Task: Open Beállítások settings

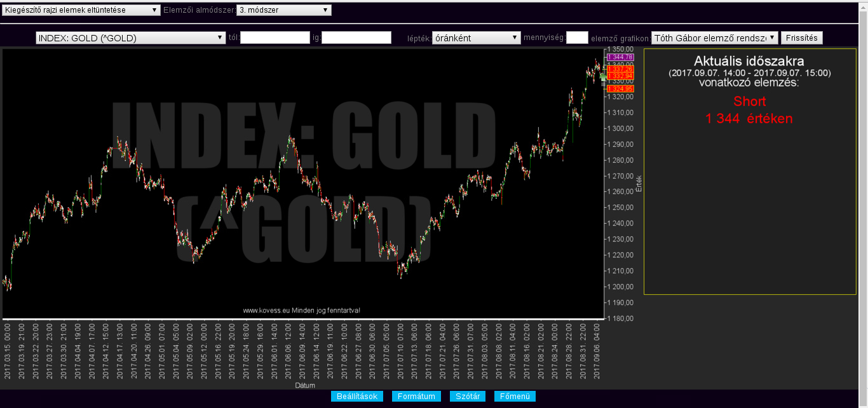Action: tap(357, 397)
